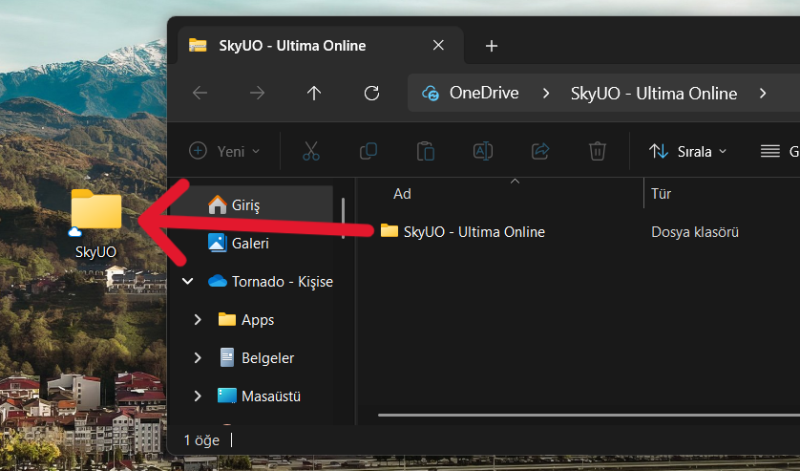Click the Copy icon in toolbar
The height and width of the screenshot is (471, 800).
pos(368,152)
